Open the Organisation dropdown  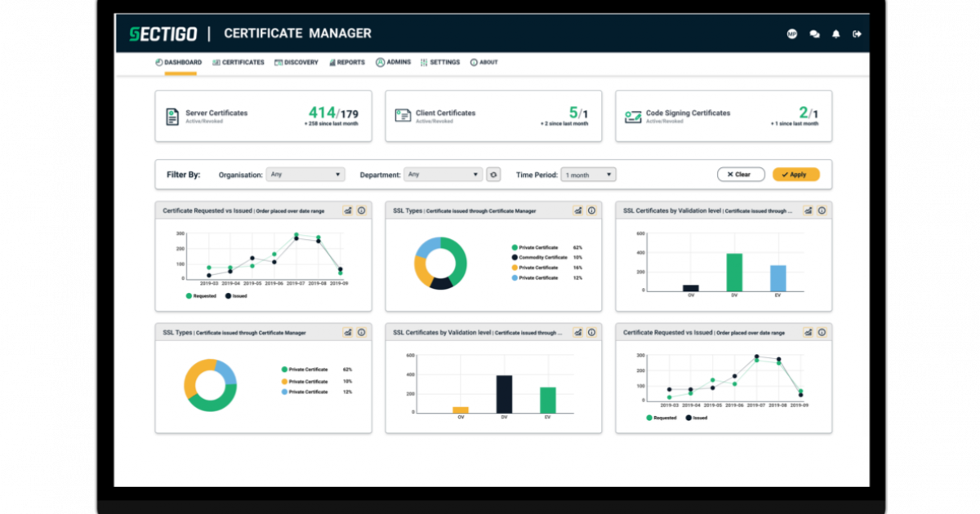click(x=304, y=174)
